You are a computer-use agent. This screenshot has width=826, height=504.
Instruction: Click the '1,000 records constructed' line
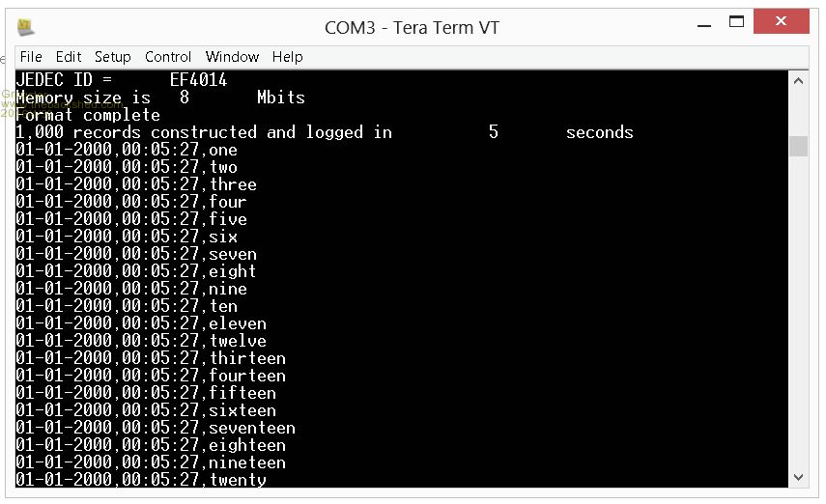(325, 132)
